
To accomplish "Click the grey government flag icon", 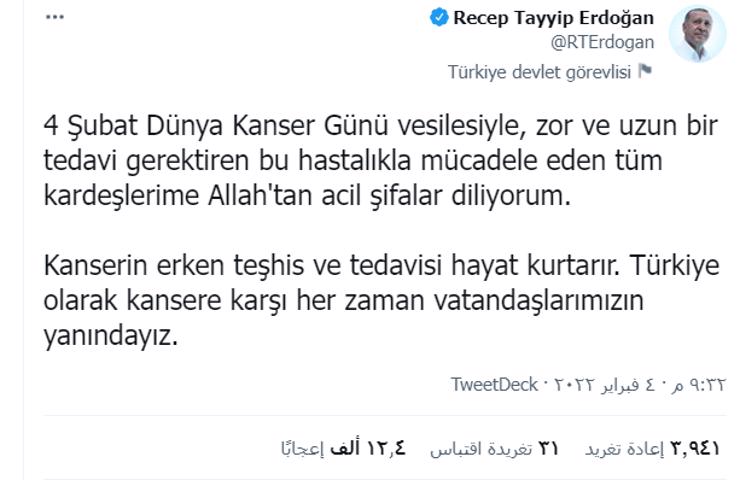I will pyautogui.click(x=646, y=71).
